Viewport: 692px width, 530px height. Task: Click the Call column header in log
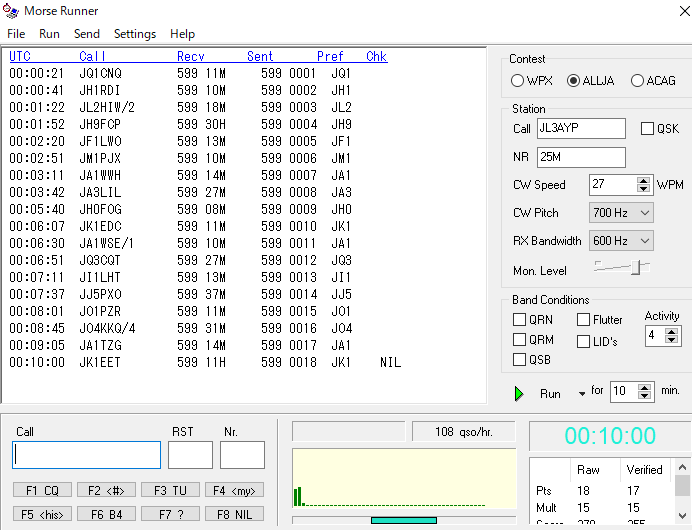92,56
